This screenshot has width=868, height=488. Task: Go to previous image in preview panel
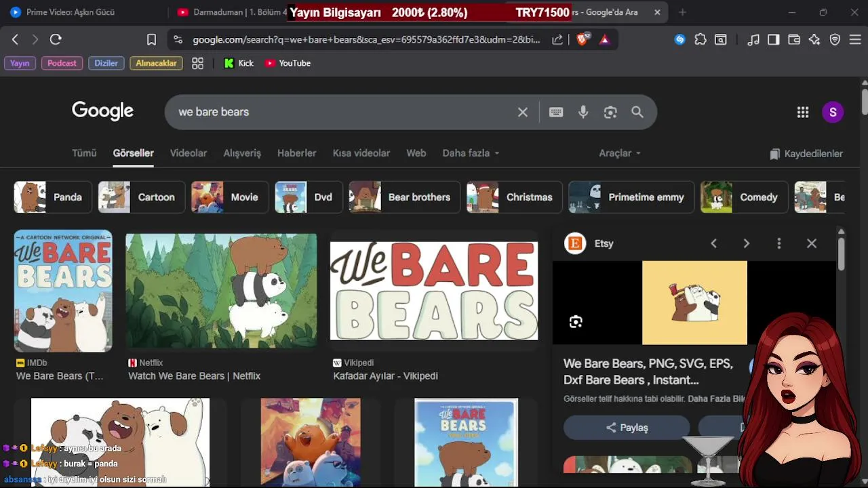tap(714, 243)
